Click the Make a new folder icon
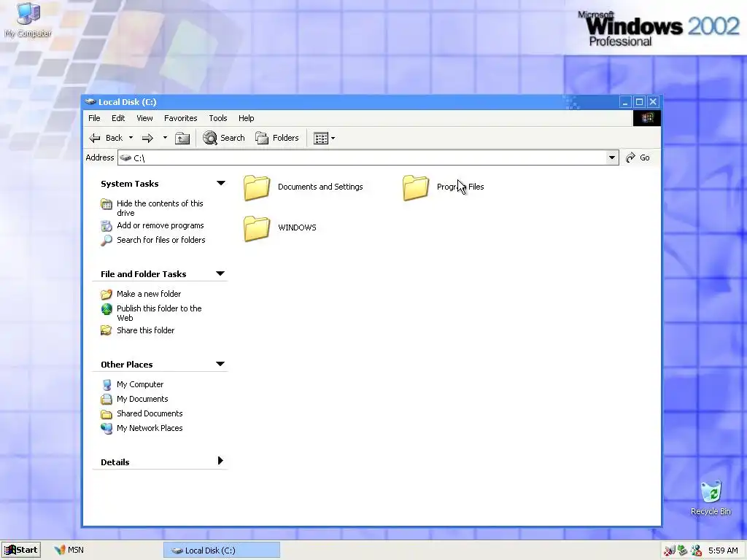The width and height of the screenshot is (747, 560). pyautogui.click(x=107, y=295)
